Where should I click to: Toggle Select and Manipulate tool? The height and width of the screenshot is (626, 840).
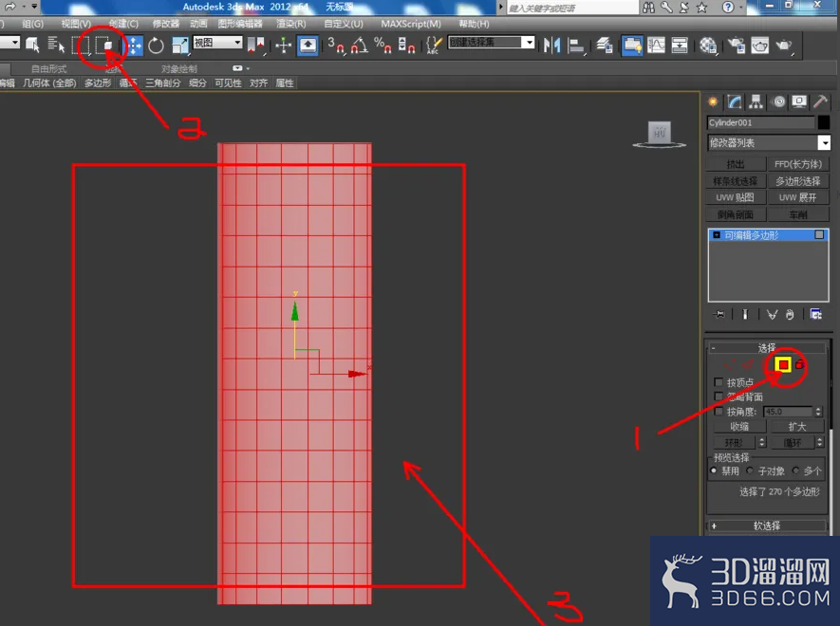point(284,46)
